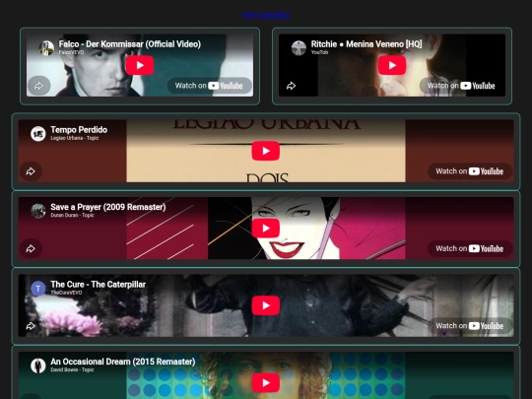The height and width of the screenshot is (399, 532).
Task: Click 'Duran Duran - Topic' channel name
Action: [72, 216]
